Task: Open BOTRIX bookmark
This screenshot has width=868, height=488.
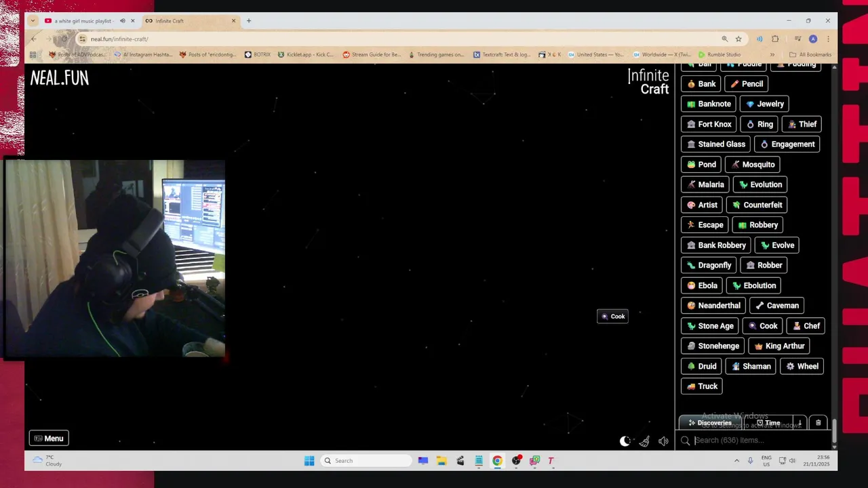Action: click(x=258, y=55)
